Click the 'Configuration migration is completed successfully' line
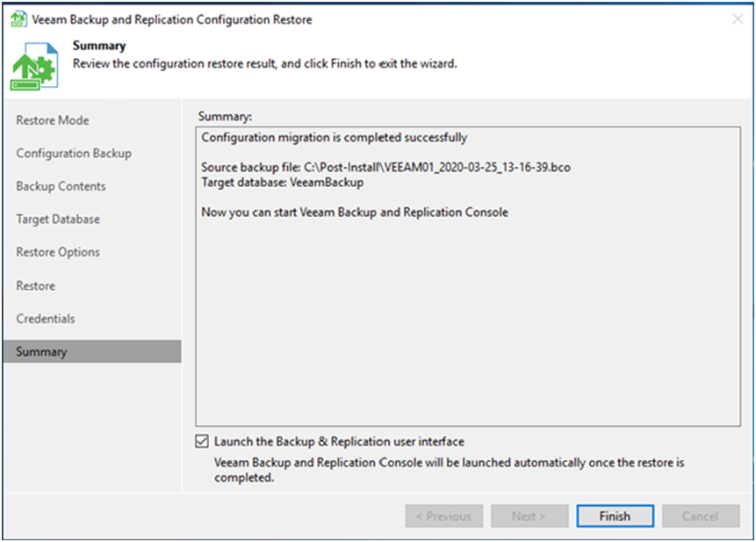This screenshot has height=542, width=756. tap(335, 138)
